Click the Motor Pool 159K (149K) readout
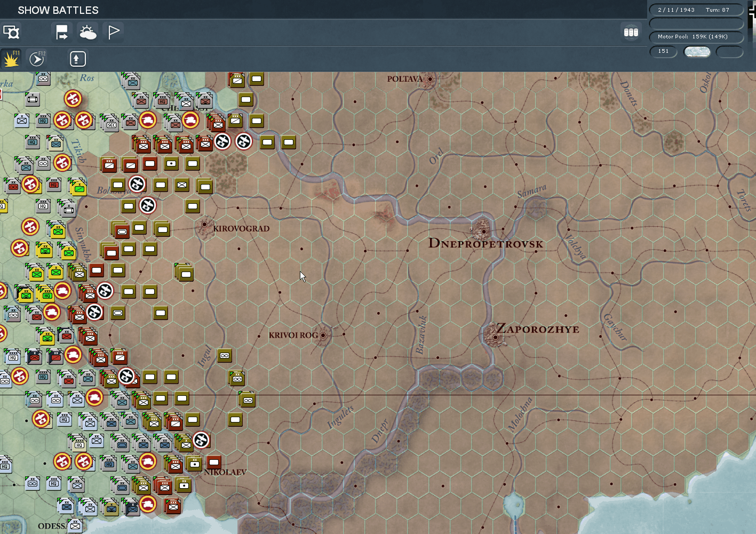 pyautogui.click(x=696, y=37)
